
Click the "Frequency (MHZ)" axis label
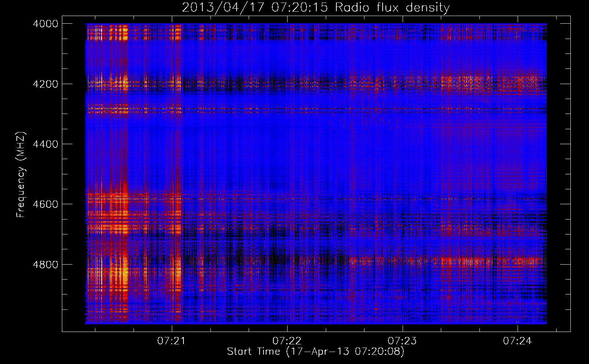[x=21, y=175]
